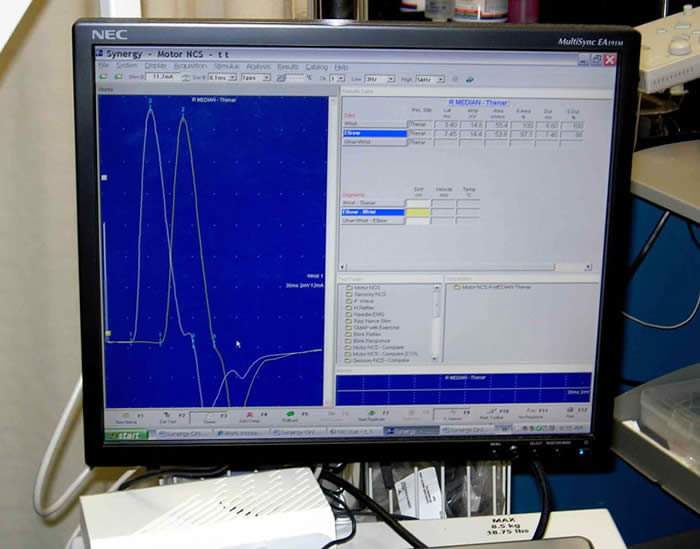Open the Display menu
This screenshot has height=549, width=700.
pyautogui.click(x=155, y=66)
